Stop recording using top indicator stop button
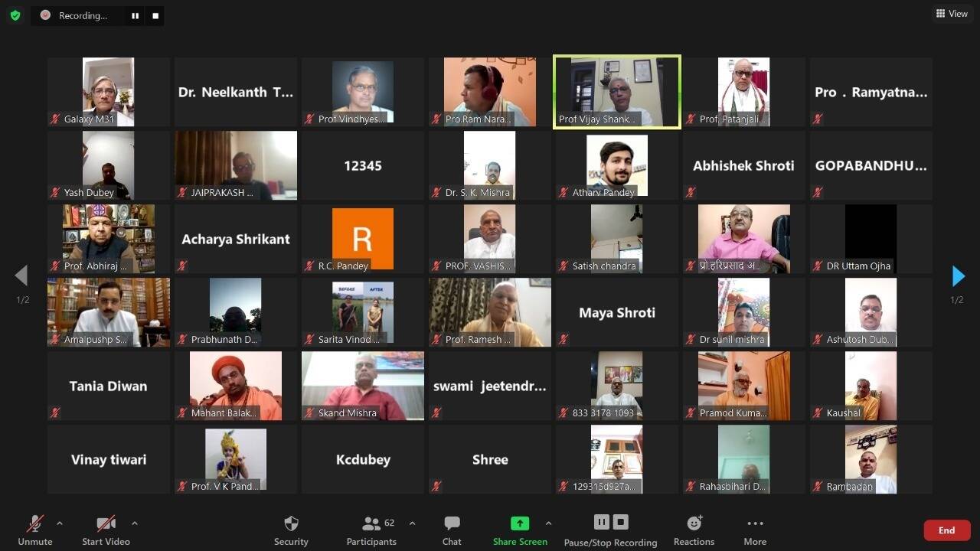 click(x=155, y=15)
